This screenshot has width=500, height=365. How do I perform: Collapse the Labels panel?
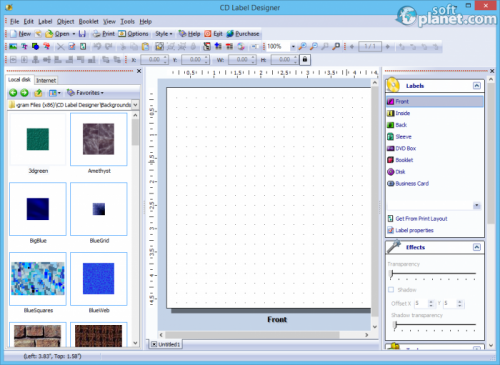[x=477, y=86]
